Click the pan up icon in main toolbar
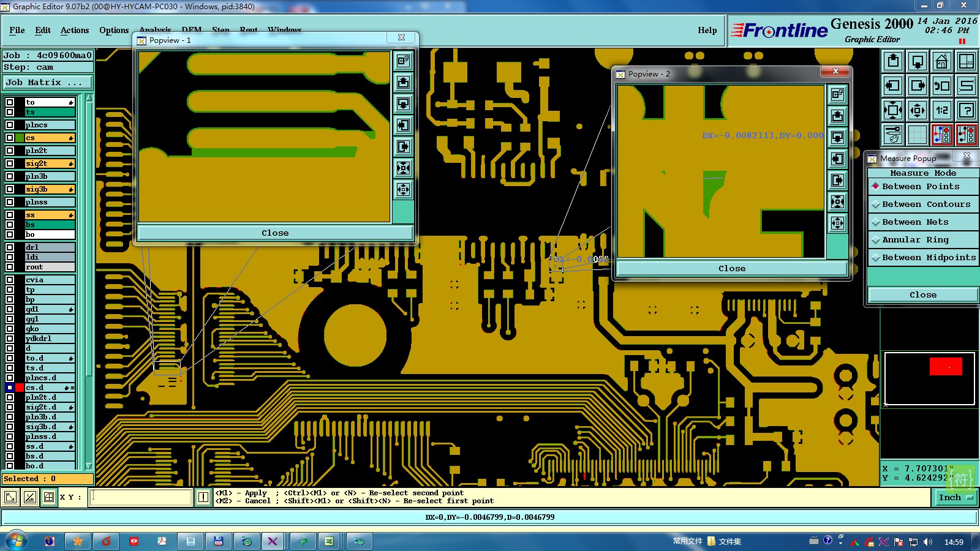This screenshot has height=551, width=980. tap(893, 61)
